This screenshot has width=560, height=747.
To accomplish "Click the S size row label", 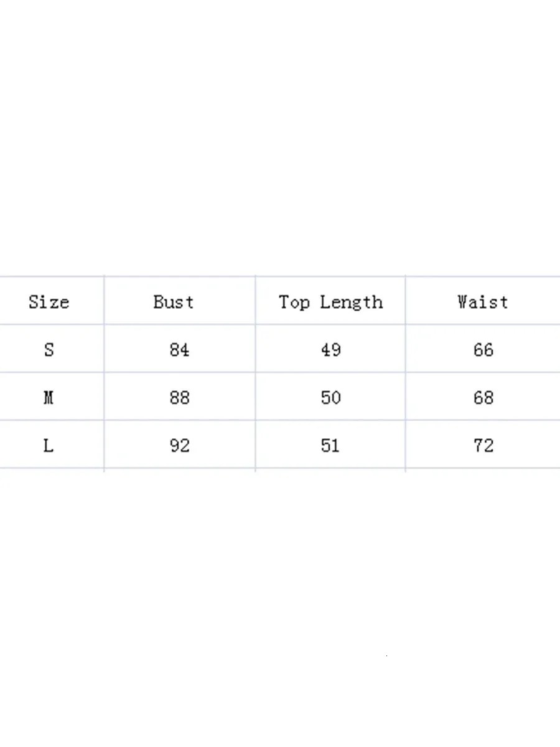I will coord(49,350).
